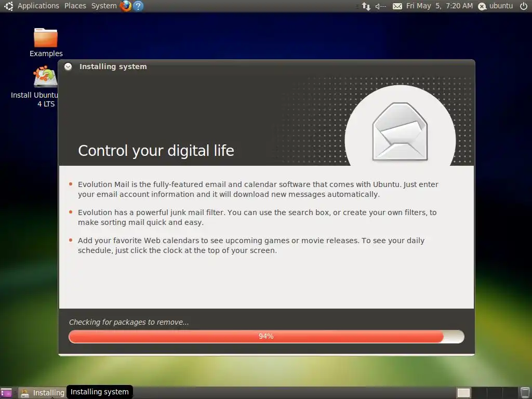Select the Installing taskbar window button
The image size is (532, 399).
pos(43,393)
